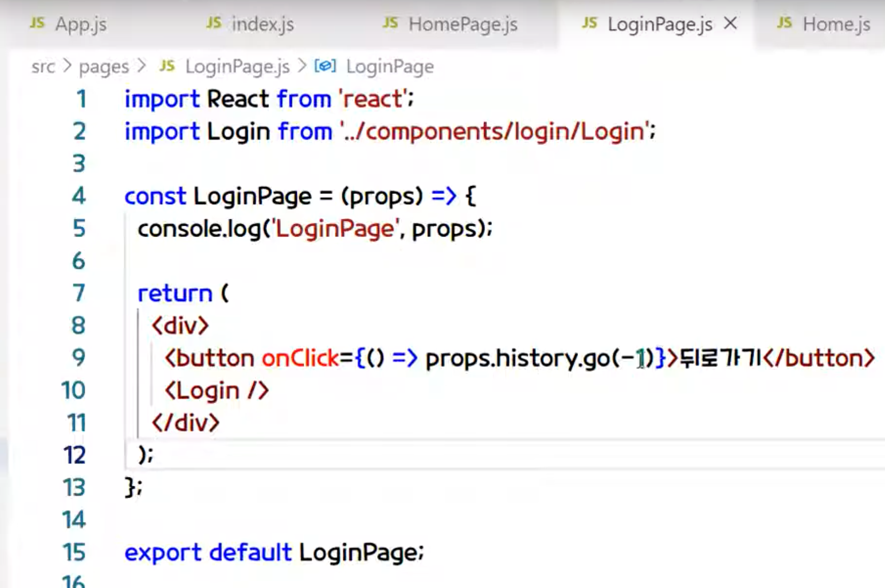Click the chevron after src breadcrumb

pyautogui.click(x=67, y=66)
